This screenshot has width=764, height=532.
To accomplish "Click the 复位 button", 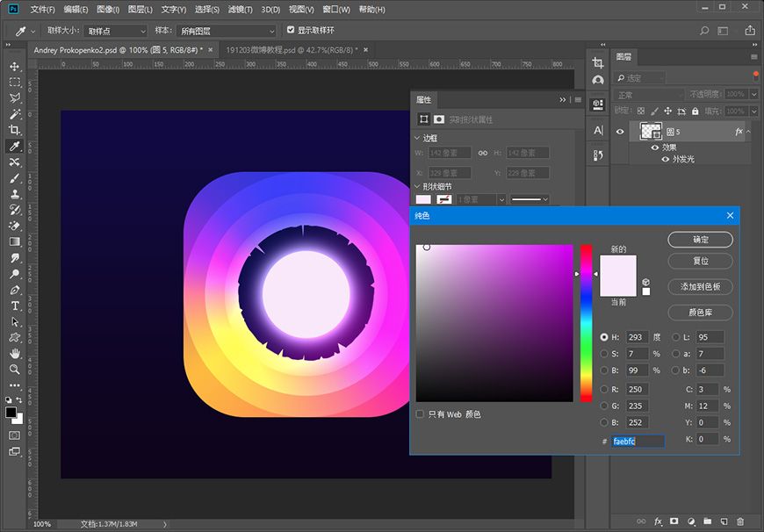I will (x=700, y=261).
